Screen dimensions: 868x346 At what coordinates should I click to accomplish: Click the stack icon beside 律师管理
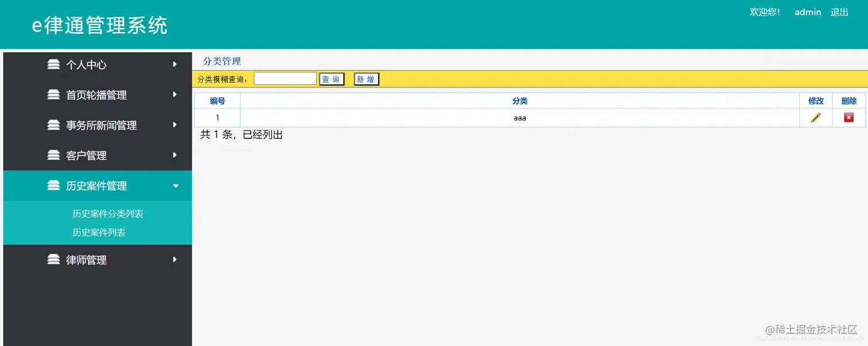tap(53, 259)
